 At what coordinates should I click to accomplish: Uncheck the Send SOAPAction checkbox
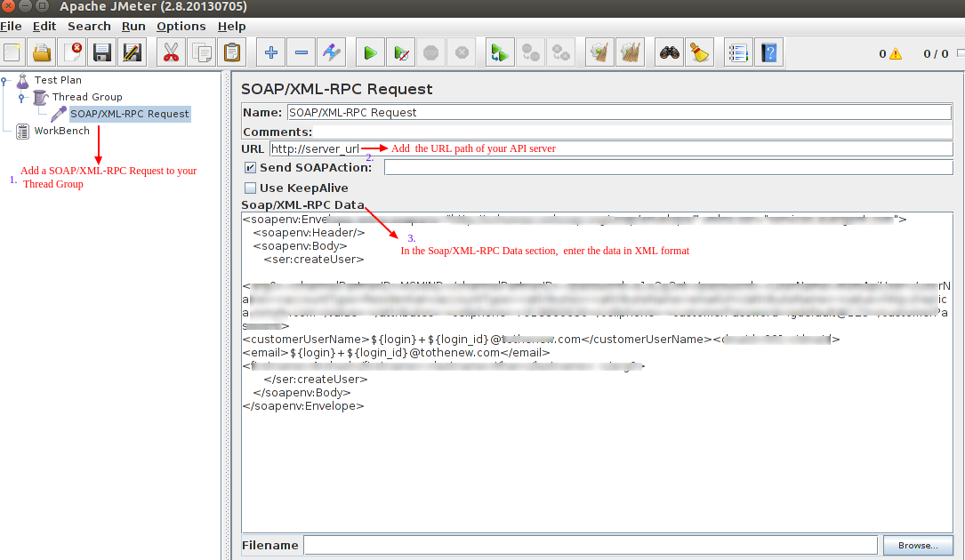click(x=250, y=167)
